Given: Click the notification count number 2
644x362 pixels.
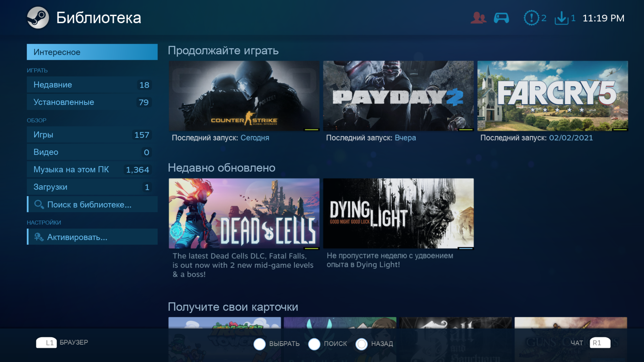Looking at the screenshot, I should point(544,18).
